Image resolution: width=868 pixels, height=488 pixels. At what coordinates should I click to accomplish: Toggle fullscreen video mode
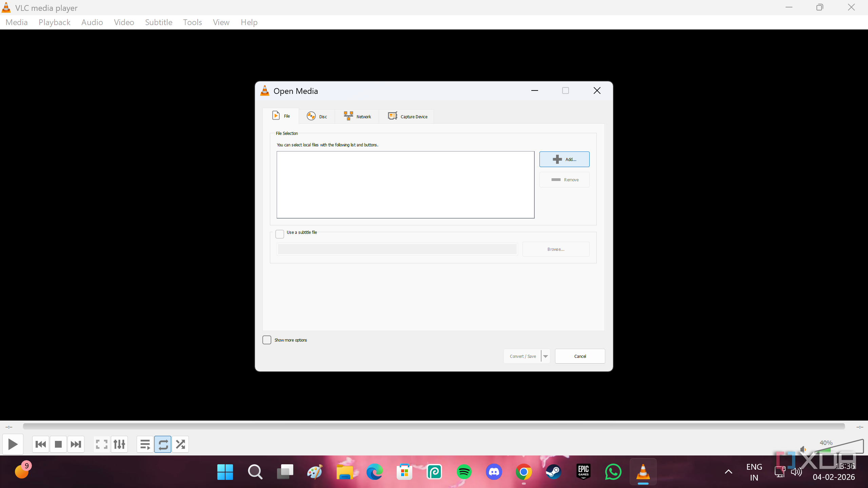pyautogui.click(x=102, y=444)
